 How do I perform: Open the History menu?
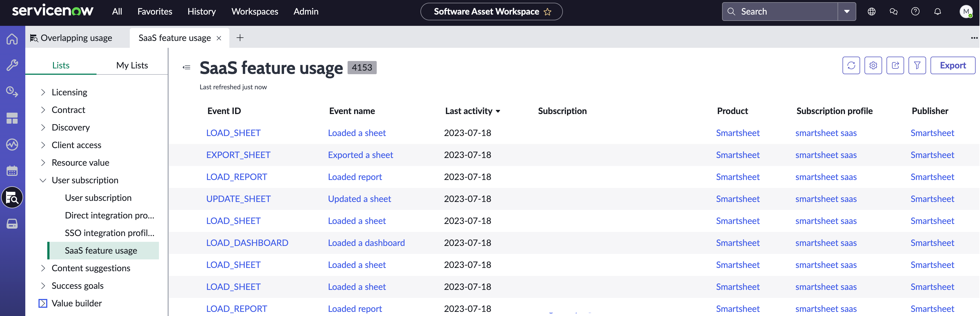pyautogui.click(x=202, y=12)
